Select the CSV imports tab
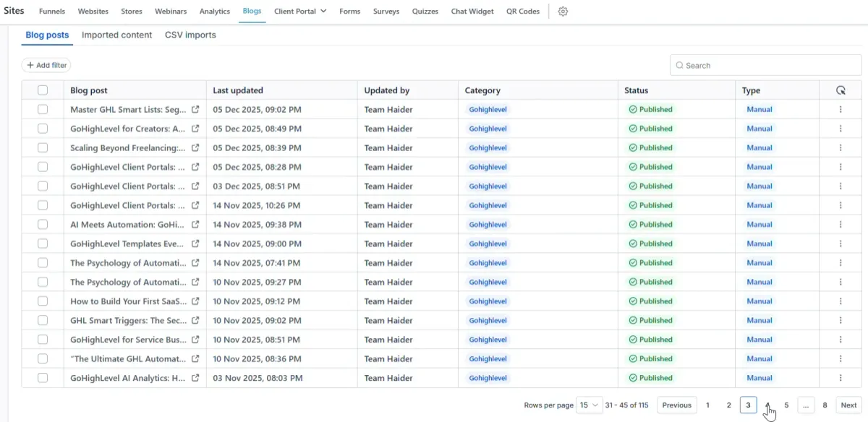This screenshot has width=868, height=422. click(x=190, y=35)
